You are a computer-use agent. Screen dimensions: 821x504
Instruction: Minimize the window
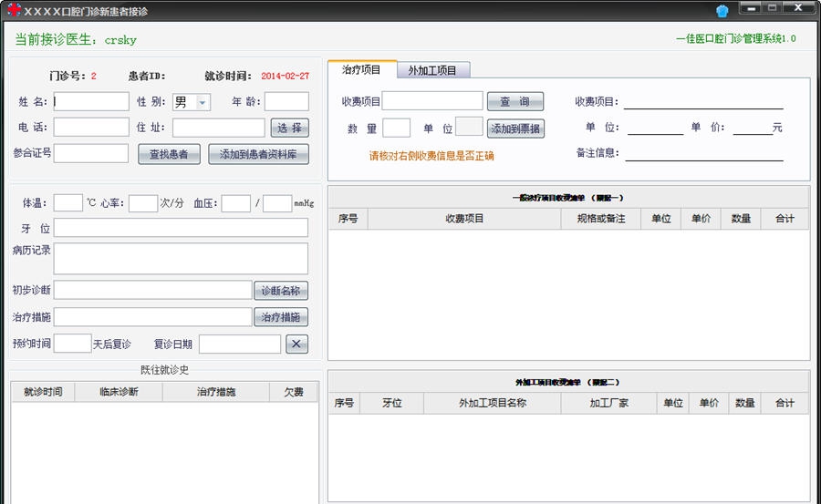click(751, 8)
